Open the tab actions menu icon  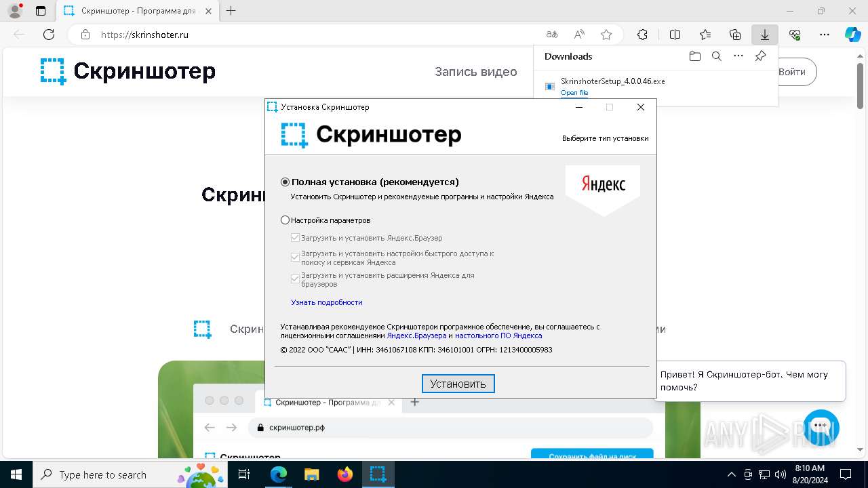tap(41, 11)
